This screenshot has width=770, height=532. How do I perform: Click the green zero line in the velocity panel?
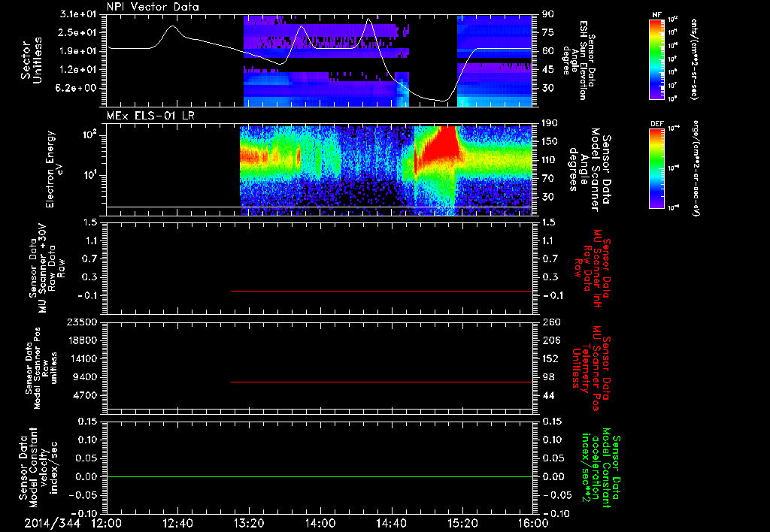pos(320,476)
